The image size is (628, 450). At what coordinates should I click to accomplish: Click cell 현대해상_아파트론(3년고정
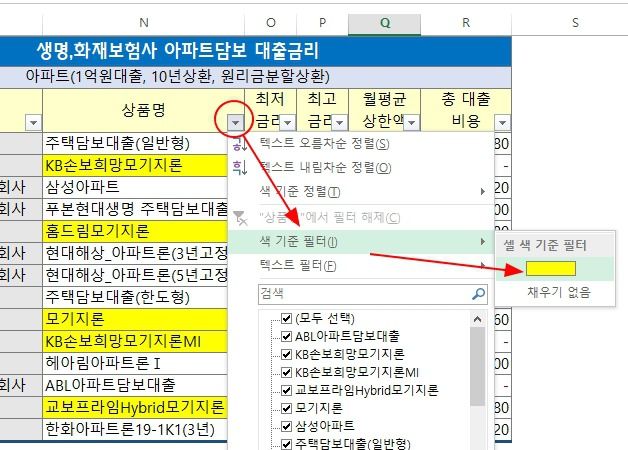pyautogui.click(x=135, y=253)
